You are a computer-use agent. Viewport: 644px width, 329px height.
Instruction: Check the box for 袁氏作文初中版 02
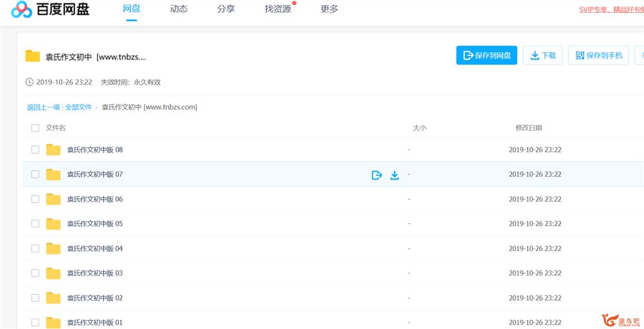pyautogui.click(x=35, y=298)
